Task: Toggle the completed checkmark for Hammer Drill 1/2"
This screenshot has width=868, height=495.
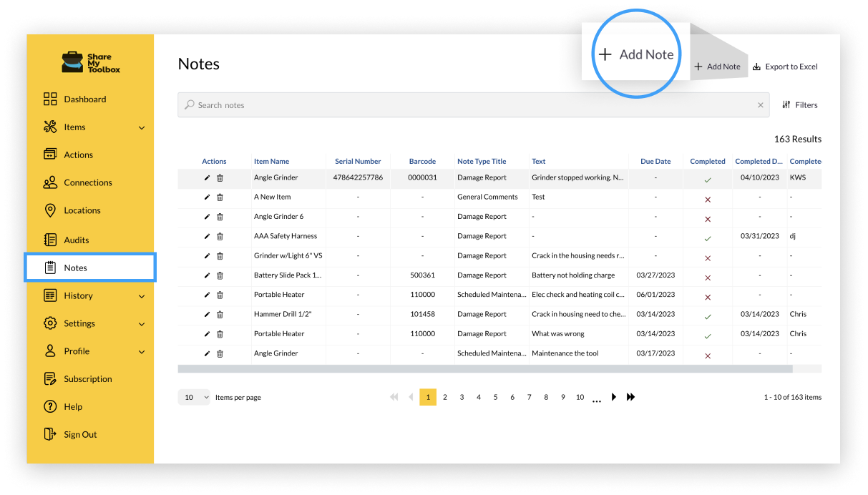Action: 707,316
